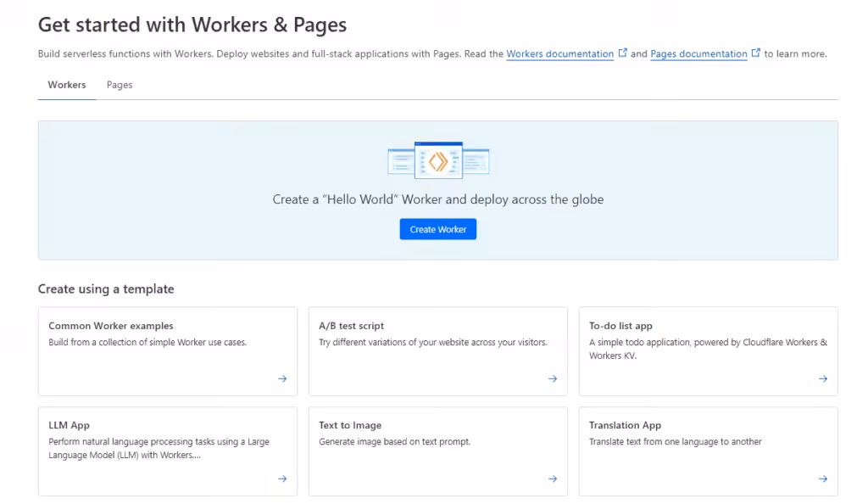Screen dimensions: 868x504
Task: Click the arrow icon on LLM App card
Action: click(x=281, y=479)
